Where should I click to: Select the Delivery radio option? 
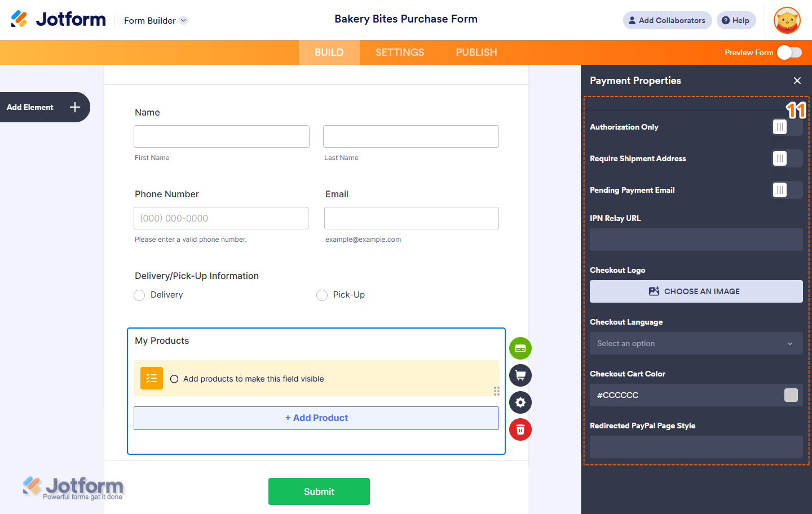tap(139, 295)
